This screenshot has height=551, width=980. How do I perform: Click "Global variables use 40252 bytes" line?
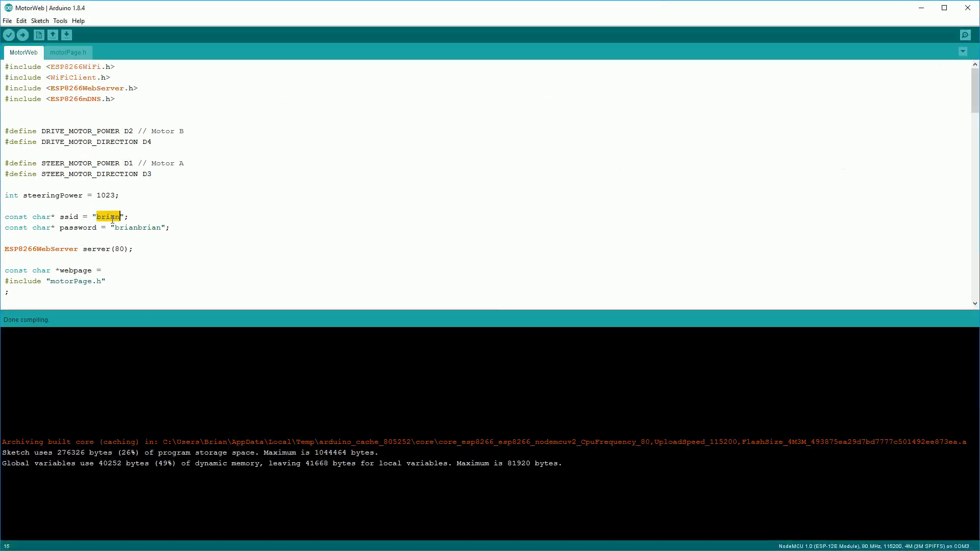click(282, 463)
